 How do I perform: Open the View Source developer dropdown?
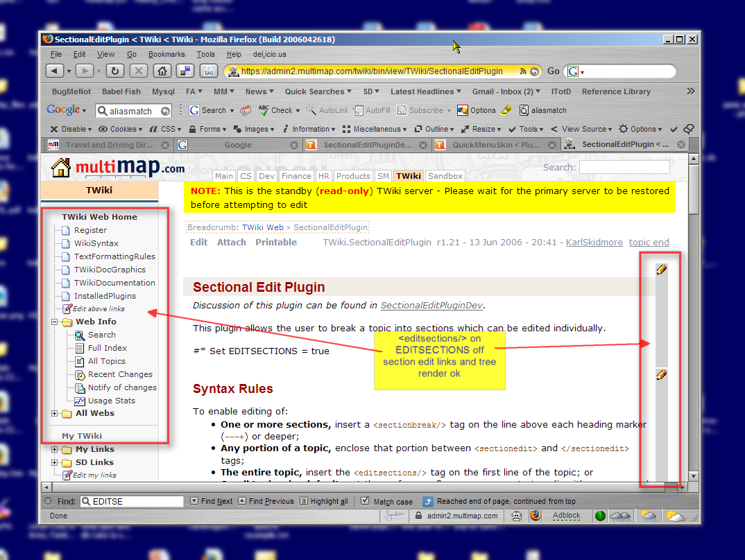point(581,129)
